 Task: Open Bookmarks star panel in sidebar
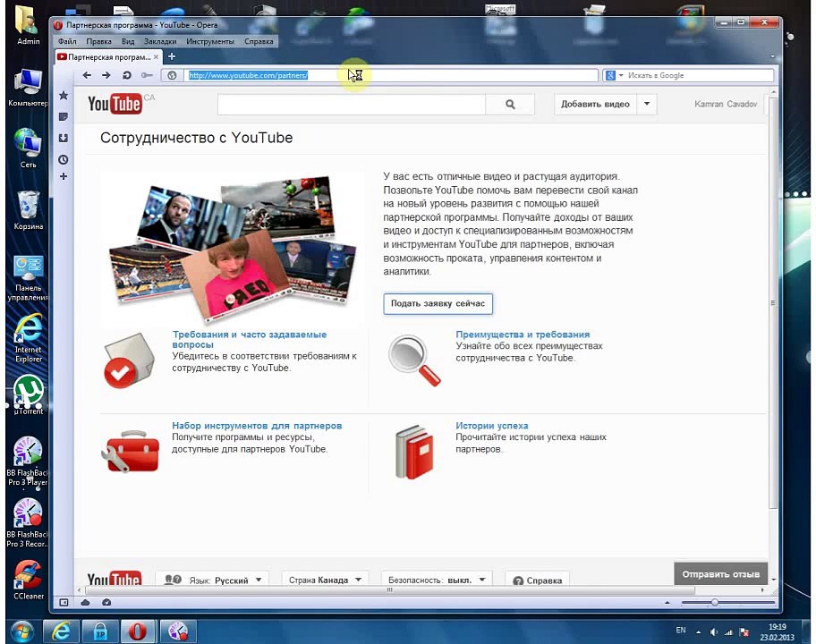(64, 95)
